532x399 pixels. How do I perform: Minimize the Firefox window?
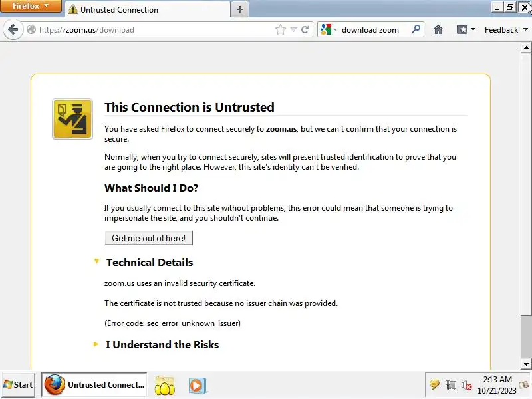point(497,7)
